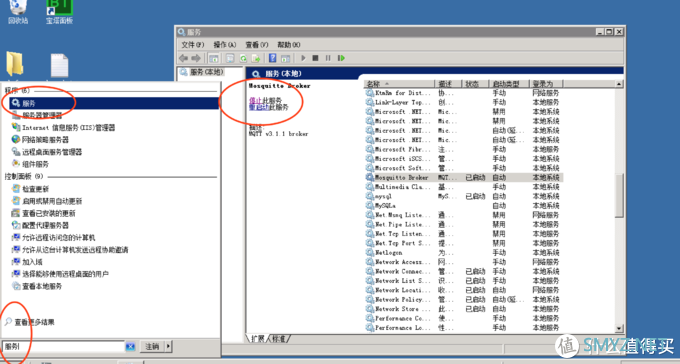680x364 pixels.
Task: Select the Link-Layer Top... service row
Action: pos(464,102)
